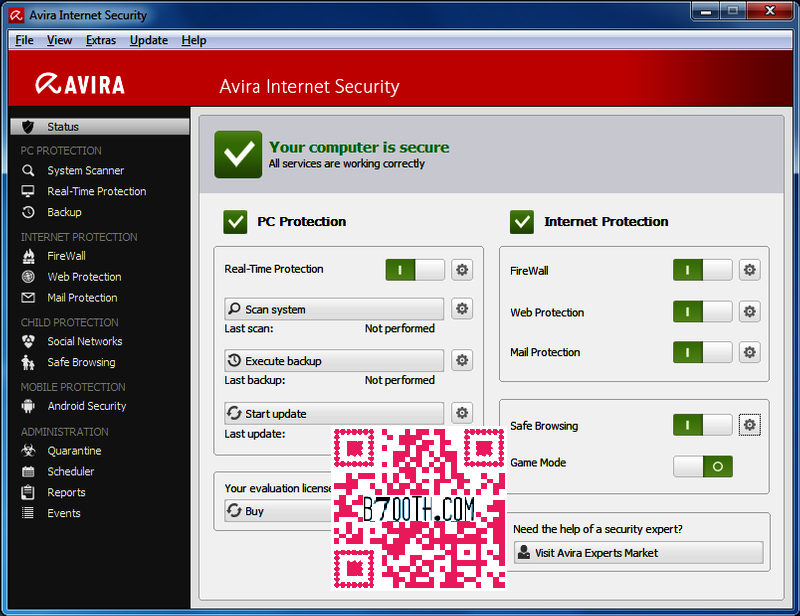Click the Avira title bar application icon
Viewport: 800px width, 616px height.
pos(16,15)
